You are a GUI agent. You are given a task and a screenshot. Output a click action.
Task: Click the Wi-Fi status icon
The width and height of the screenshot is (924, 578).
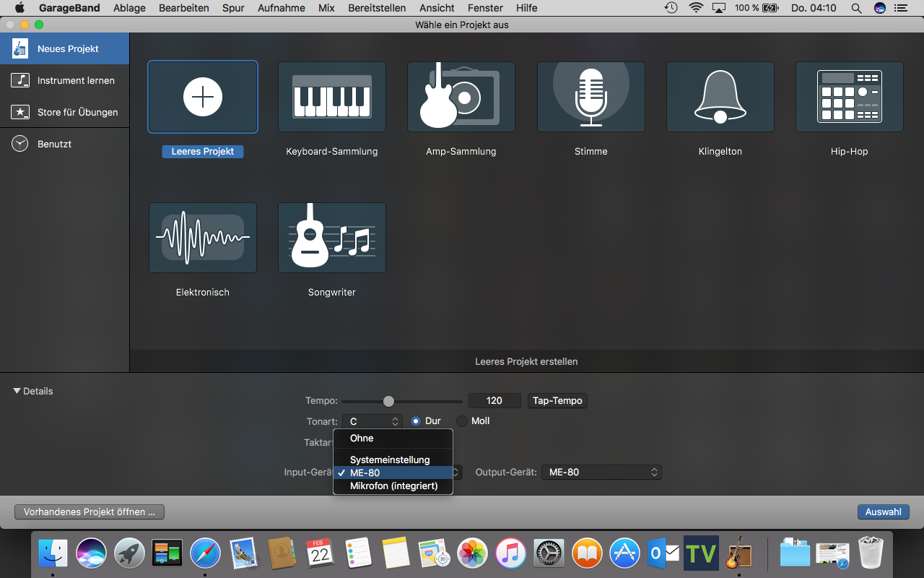coord(696,8)
